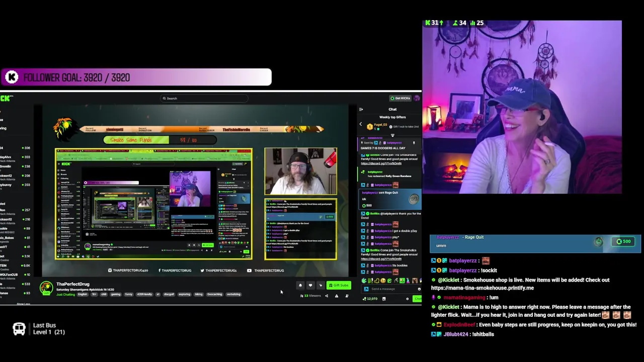Click JBlubt424 username in chat

pyautogui.click(x=456, y=334)
